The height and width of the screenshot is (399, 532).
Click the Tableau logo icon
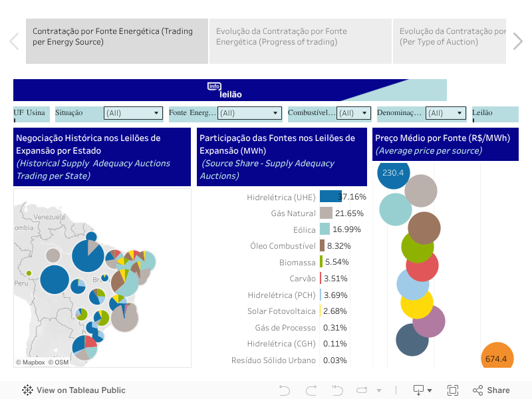[x=28, y=390]
